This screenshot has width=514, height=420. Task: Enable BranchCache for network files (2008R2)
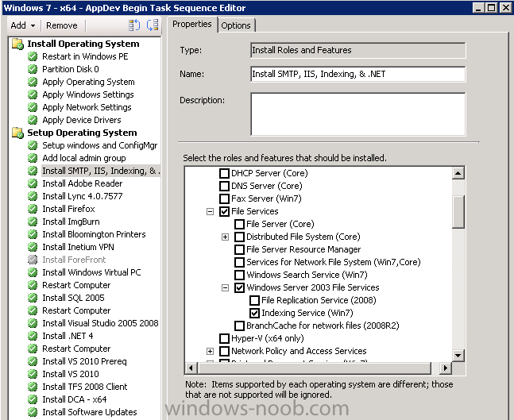click(x=239, y=326)
